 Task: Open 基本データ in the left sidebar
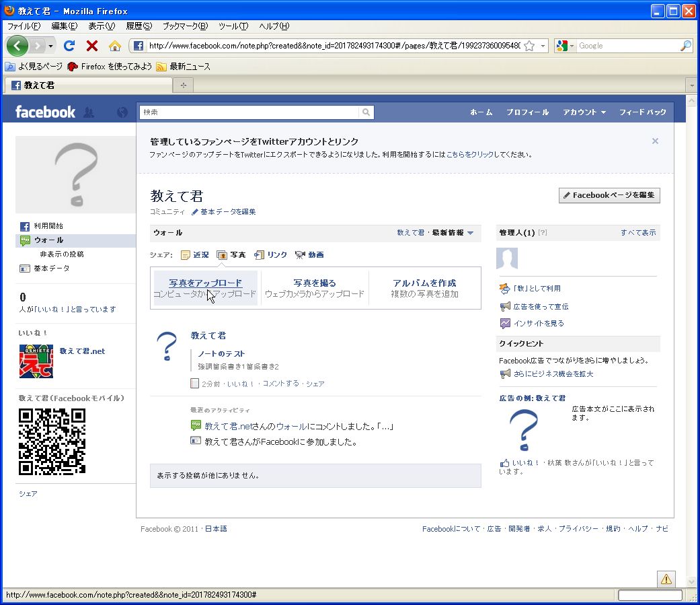click(x=44, y=269)
